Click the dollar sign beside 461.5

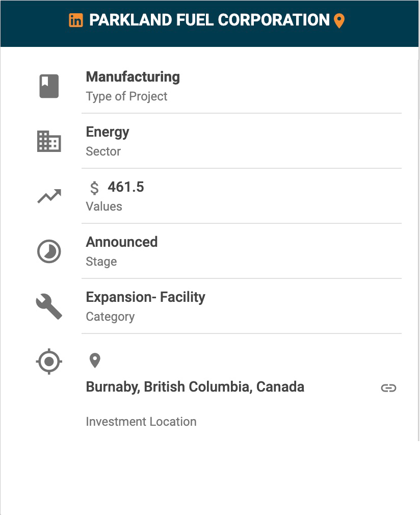94,188
